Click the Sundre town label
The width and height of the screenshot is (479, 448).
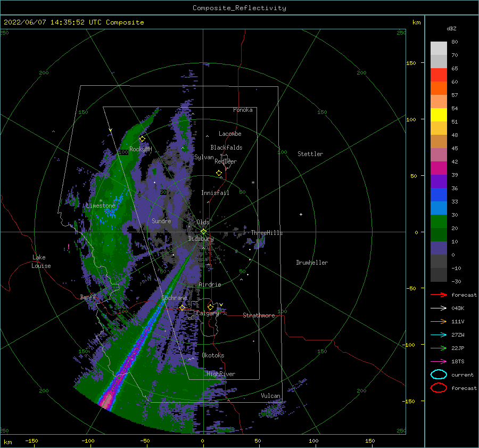[162, 221]
